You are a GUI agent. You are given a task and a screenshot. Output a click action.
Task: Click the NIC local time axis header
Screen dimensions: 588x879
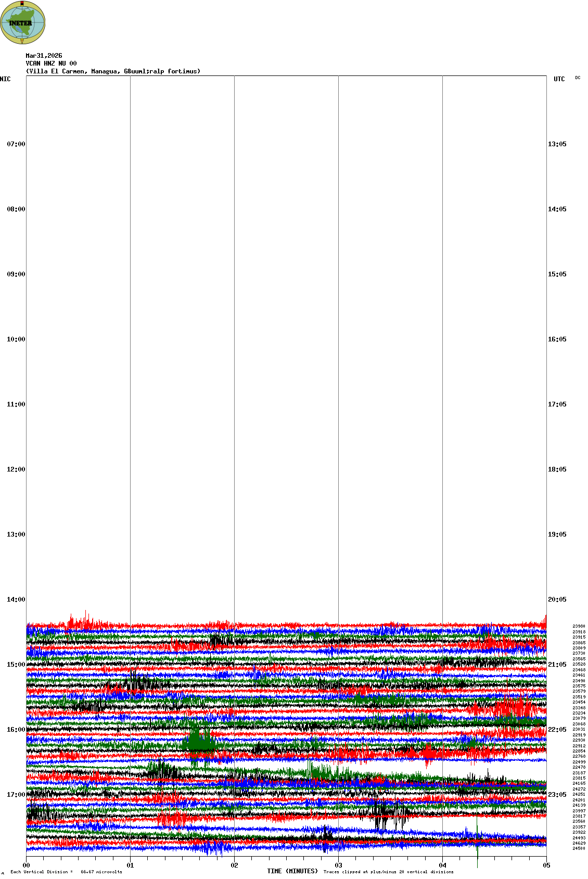coord(5,79)
